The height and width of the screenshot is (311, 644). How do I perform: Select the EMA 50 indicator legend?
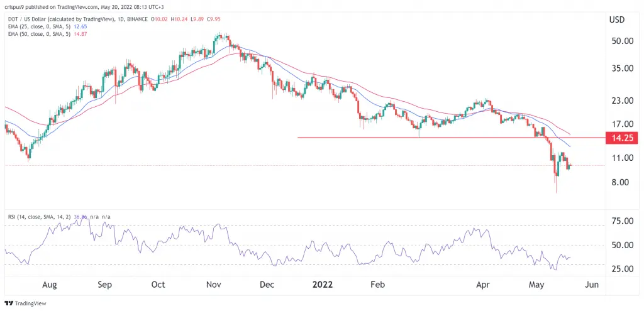(47, 34)
